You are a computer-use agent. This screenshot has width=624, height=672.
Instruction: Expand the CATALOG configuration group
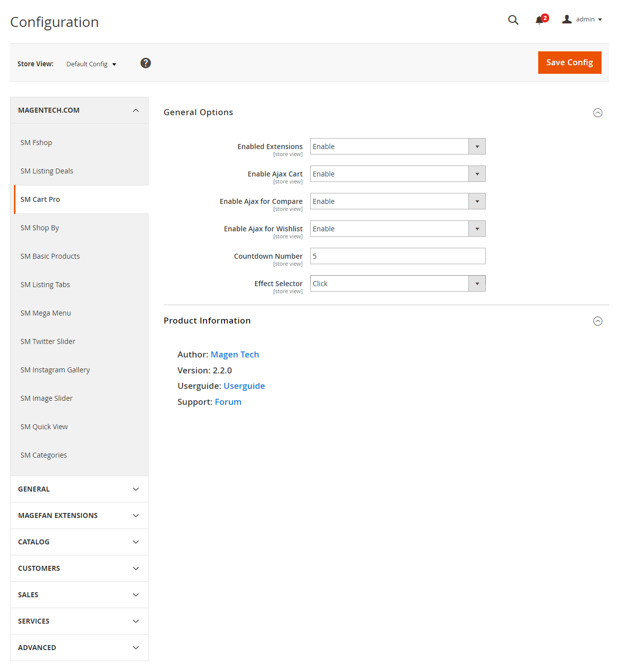point(79,542)
